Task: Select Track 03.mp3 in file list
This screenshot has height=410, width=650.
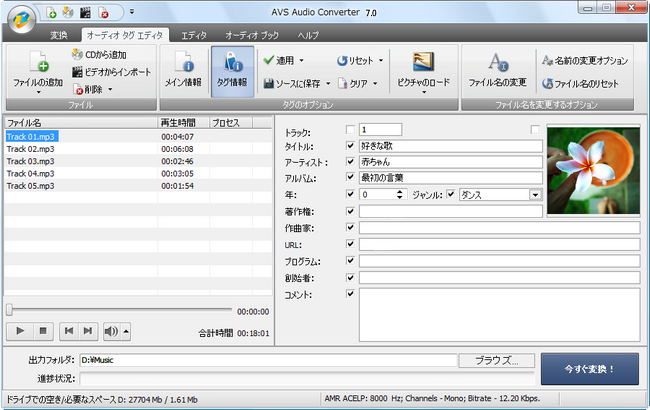Action: 31,161
